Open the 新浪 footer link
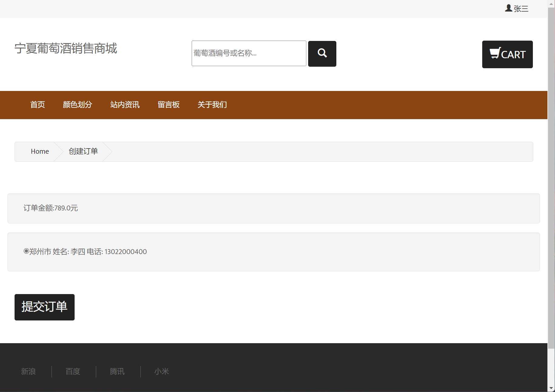This screenshot has width=555, height=392. pyautogui.click(x=28, y=371)
